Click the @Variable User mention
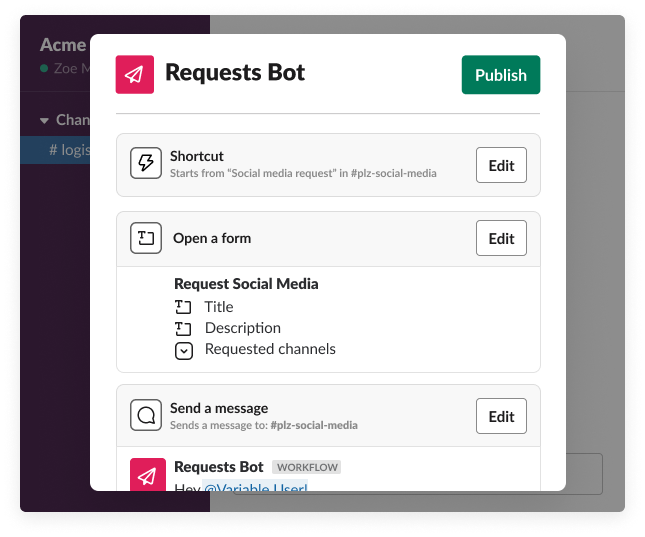This screenshot has width=645, height=537. click(x=255, y=487)
